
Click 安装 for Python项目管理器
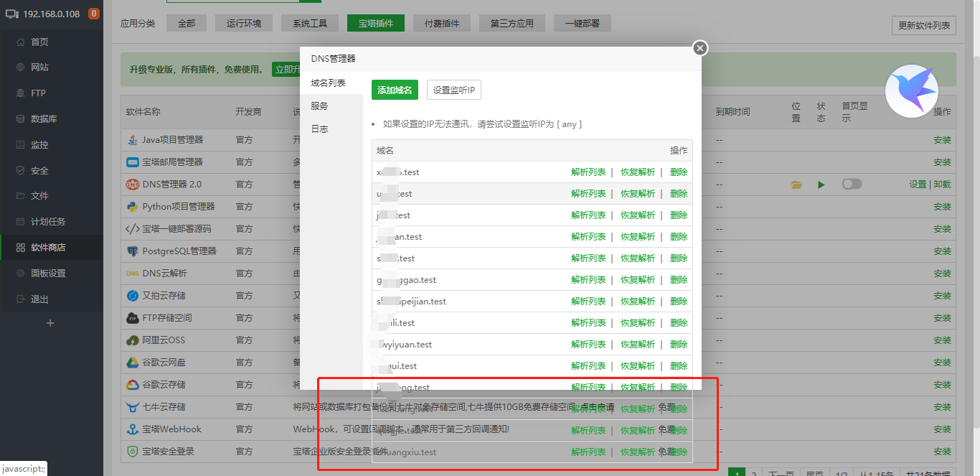coord(942,207)
